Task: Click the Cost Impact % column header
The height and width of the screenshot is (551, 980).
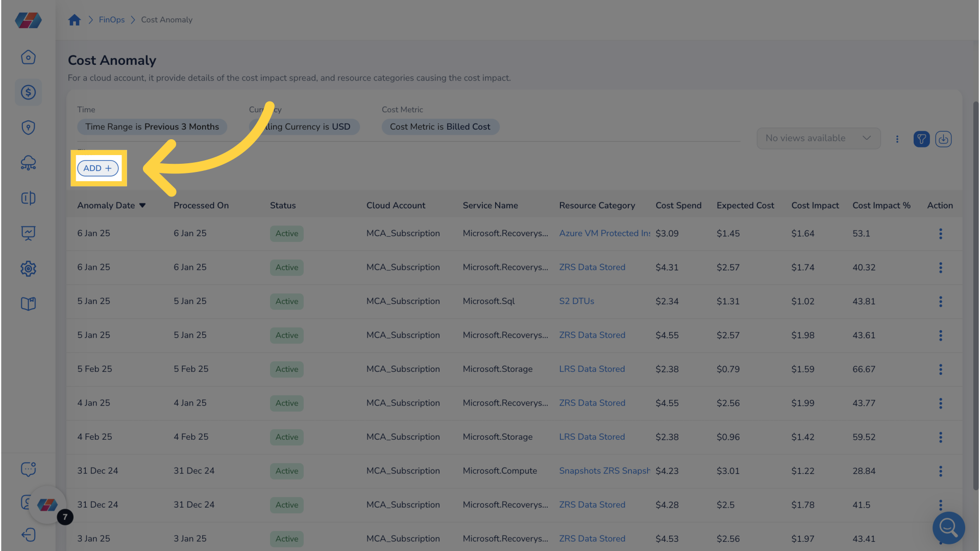Action: click(881, 206)
